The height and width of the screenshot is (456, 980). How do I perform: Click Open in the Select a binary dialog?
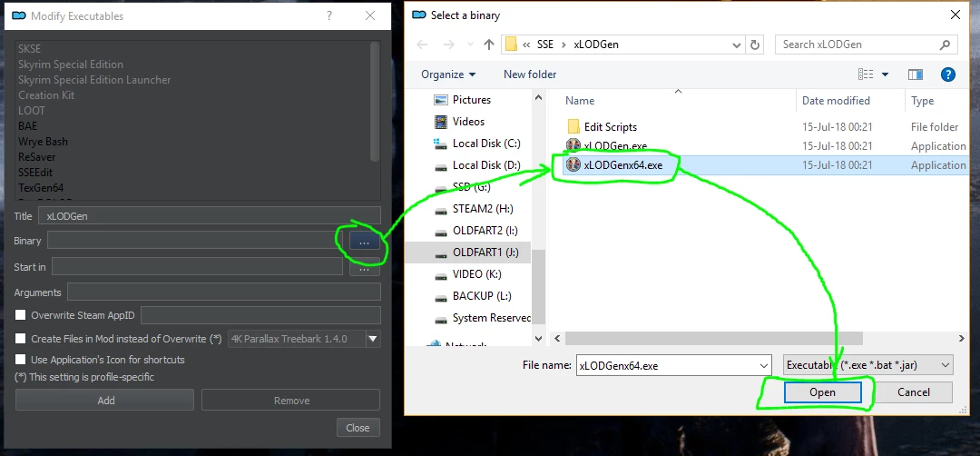(x=822, y=392)
